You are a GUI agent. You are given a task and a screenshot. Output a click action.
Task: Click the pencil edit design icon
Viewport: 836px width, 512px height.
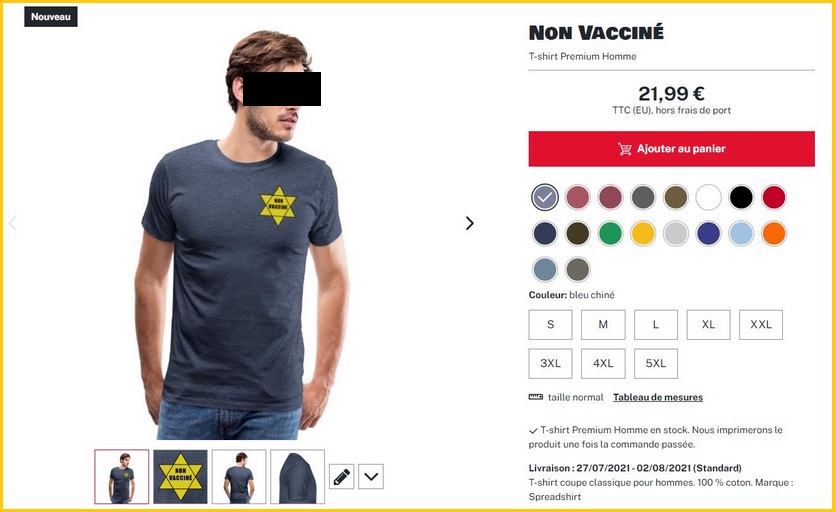[342, 476]
